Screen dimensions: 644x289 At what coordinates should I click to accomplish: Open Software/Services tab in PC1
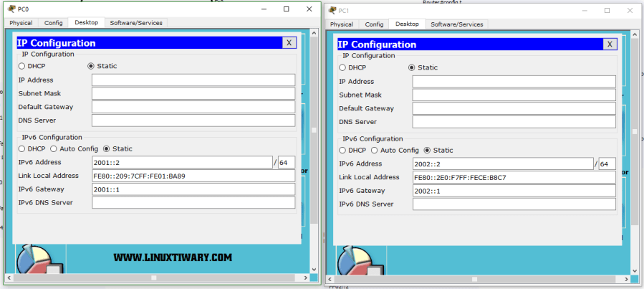(457, 24)
